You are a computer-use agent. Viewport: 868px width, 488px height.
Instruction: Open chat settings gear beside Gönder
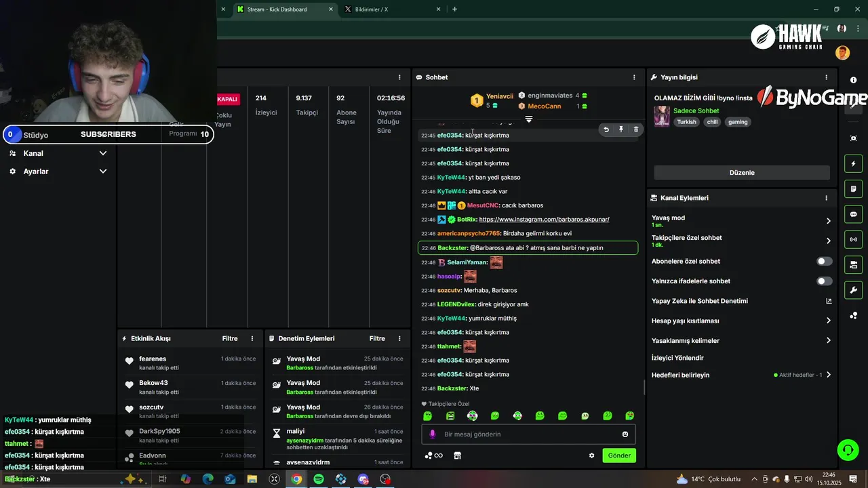pyautogui.click(x=591, y=455)
